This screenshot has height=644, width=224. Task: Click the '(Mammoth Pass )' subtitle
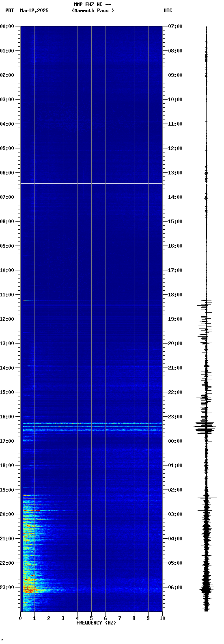coord(93,11)
